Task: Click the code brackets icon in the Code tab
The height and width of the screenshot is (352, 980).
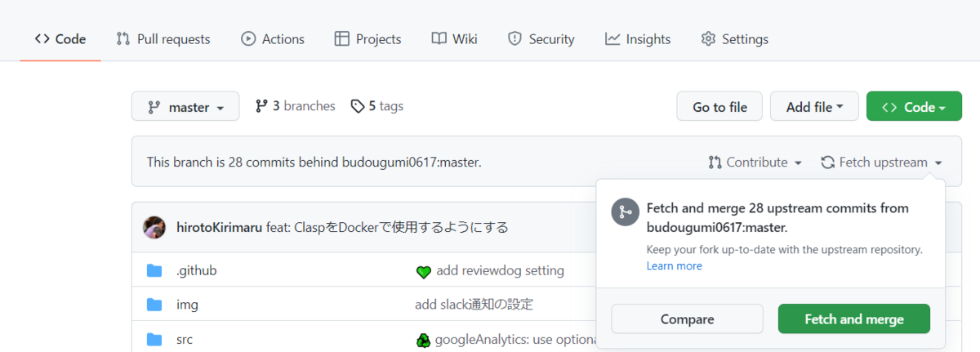Action: point(42,38)
